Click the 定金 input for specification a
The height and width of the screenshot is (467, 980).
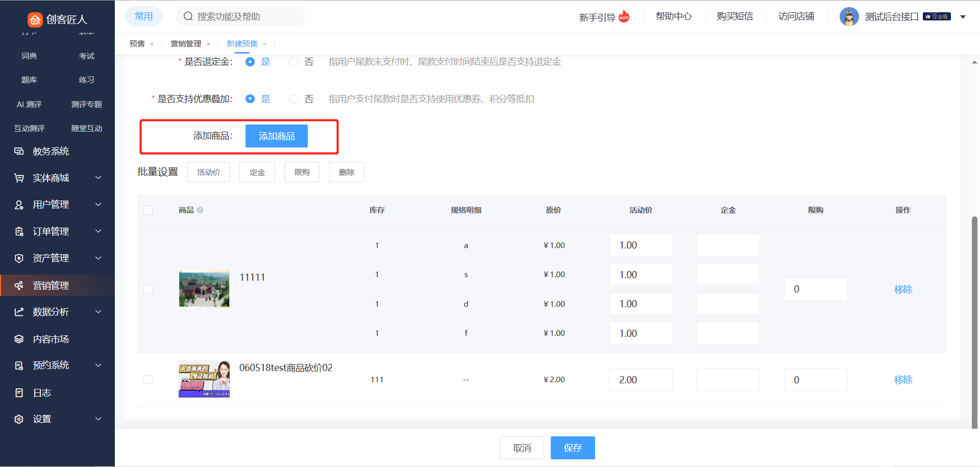(x=727, y=245)
